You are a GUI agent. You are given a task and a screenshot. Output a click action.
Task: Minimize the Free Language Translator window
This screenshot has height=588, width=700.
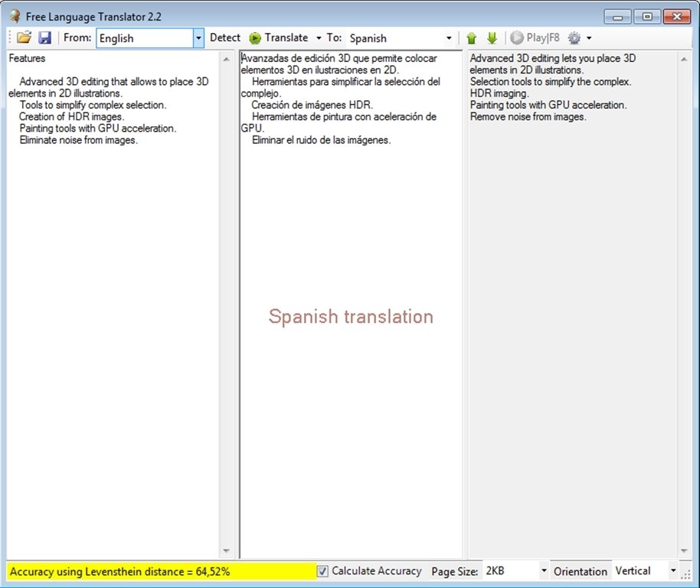(617, 17)
